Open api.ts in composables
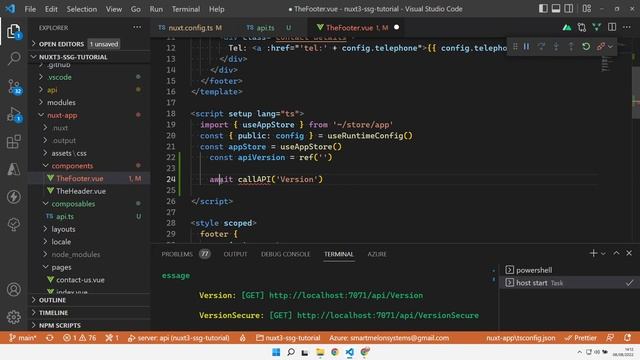Image resolution: width=640 pixels, height=360 pixels. [89, 216]
